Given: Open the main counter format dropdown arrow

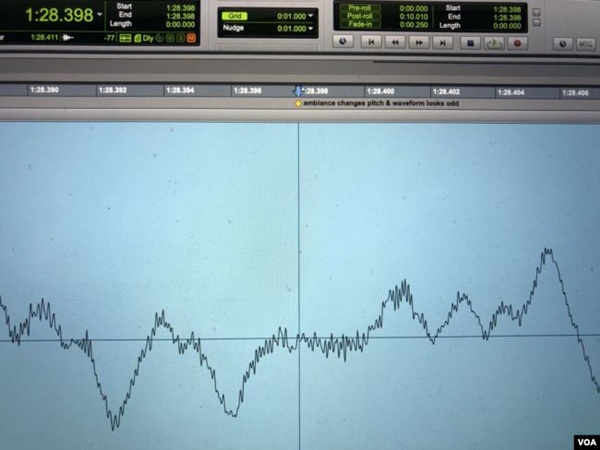Looking at the screenshot, I should coord(99,16).
